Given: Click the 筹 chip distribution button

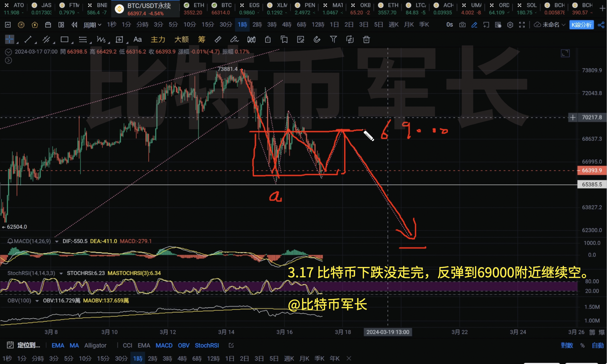Looking at the screenshot, I should 202,40.
